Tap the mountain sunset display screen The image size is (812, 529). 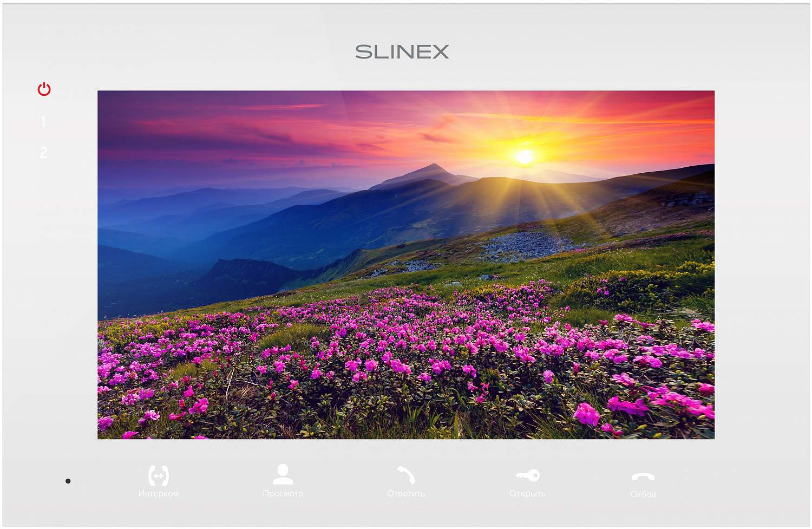point(406,265)
